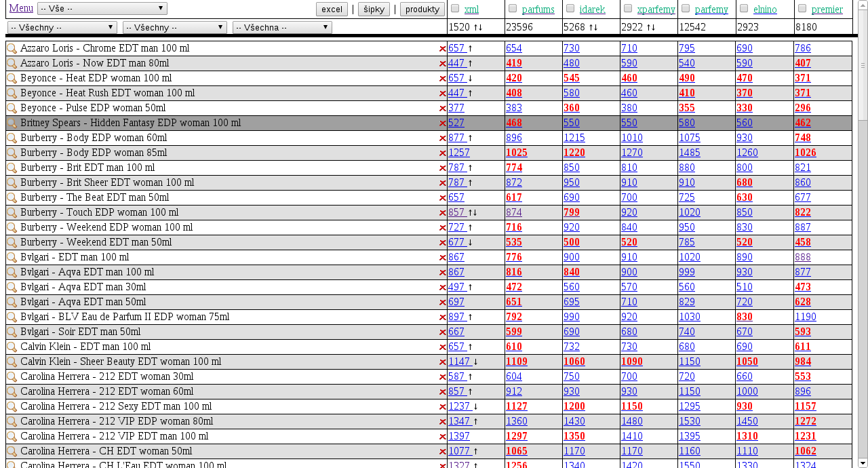Click the xparfemy column header link
Viewport: 868px width, 468px height.
pos(656,9)
